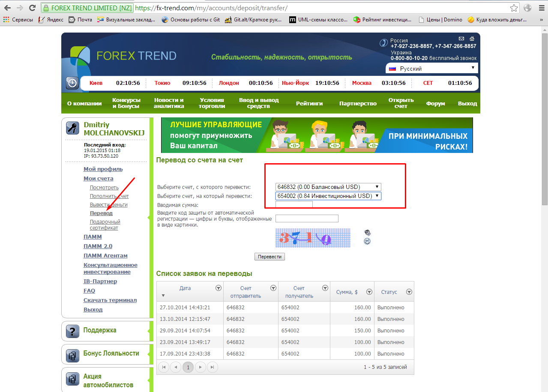Click the clock icon beside city times
The height and width of the screenshot is (392, 548).
[72, 83]
